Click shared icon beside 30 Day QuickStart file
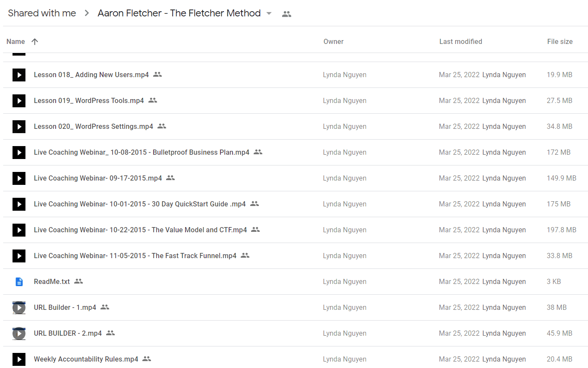 pos(255,204)
